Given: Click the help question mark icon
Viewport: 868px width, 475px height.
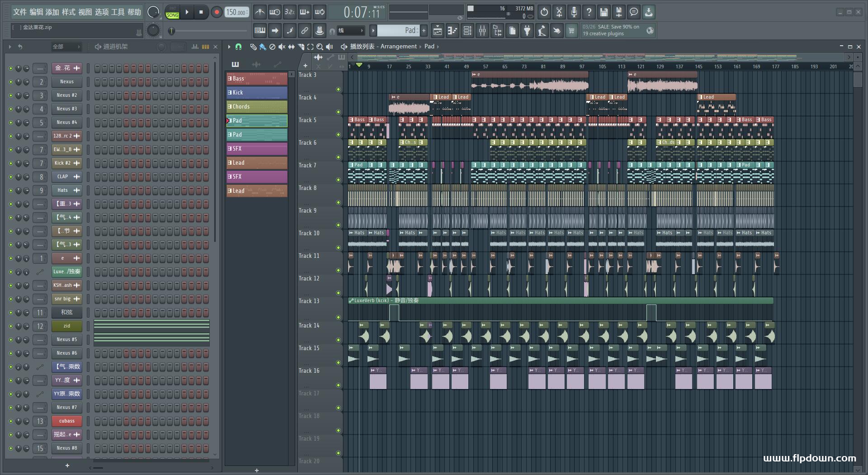Looking at the screenshot, I should tap(589, 12).
